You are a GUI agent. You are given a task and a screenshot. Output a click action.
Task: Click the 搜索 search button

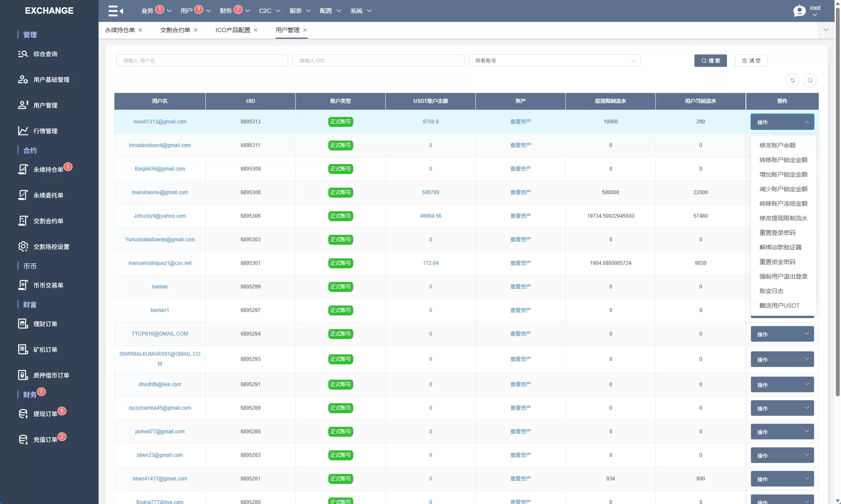[710, 60]
